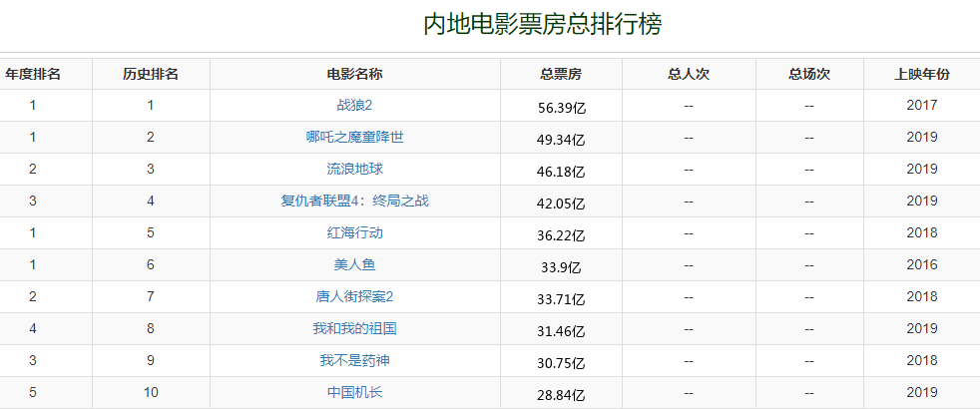
Task: Open the 我不是药神 movie link
Action: [354, 360]
